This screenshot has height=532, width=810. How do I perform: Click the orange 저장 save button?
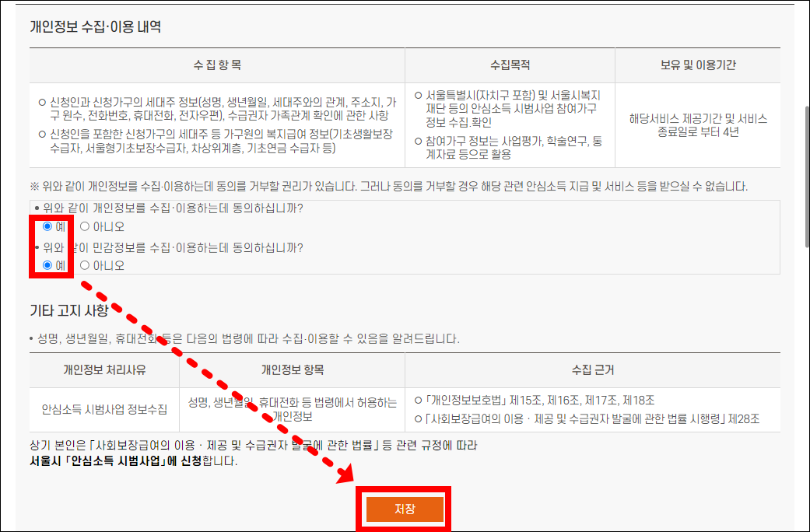(x=403, y=509)
